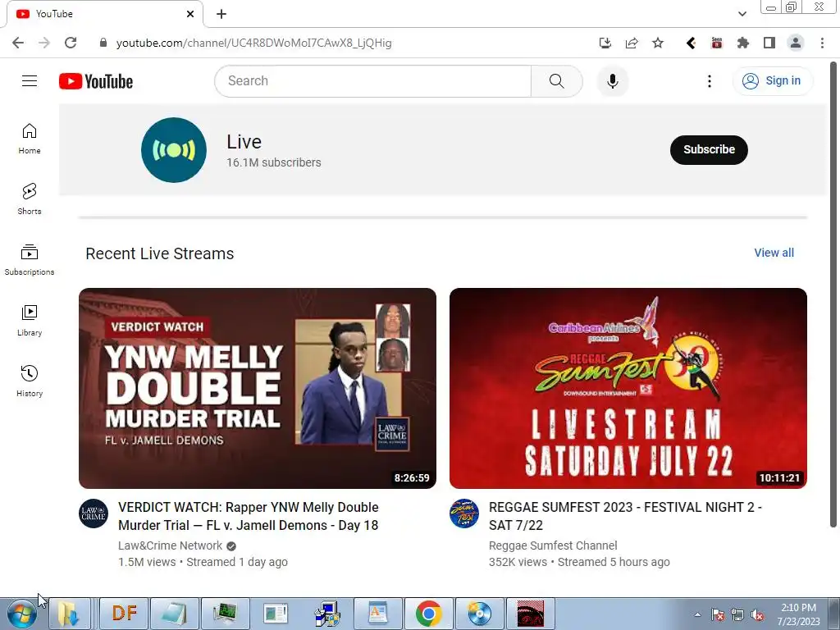
Task: Open YouTube settings three-dot menu
Action: point(710,81)
